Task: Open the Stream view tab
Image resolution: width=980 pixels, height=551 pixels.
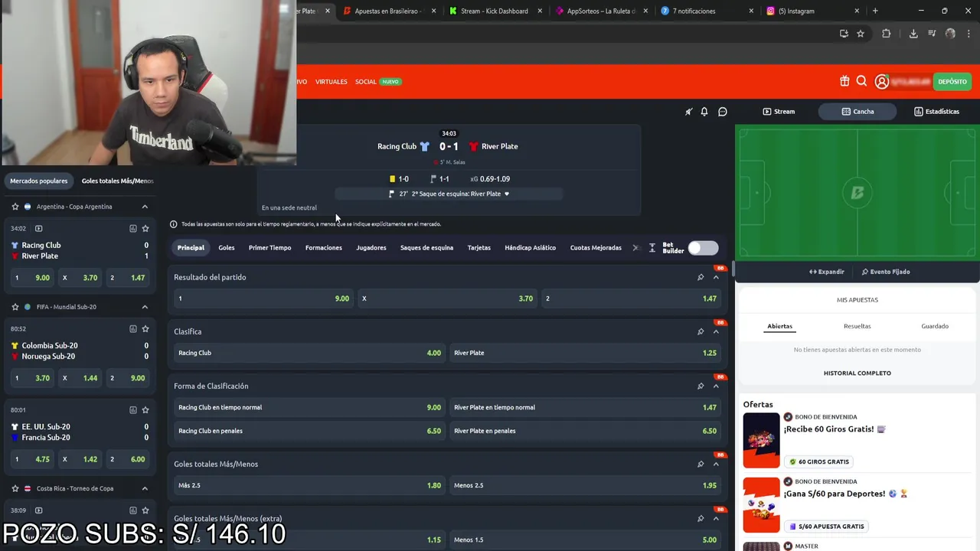Action: click(779, 112)
